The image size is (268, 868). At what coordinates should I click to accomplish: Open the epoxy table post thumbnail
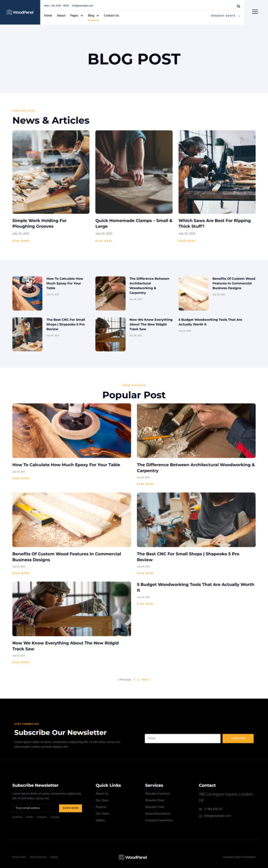pos(27,293)
